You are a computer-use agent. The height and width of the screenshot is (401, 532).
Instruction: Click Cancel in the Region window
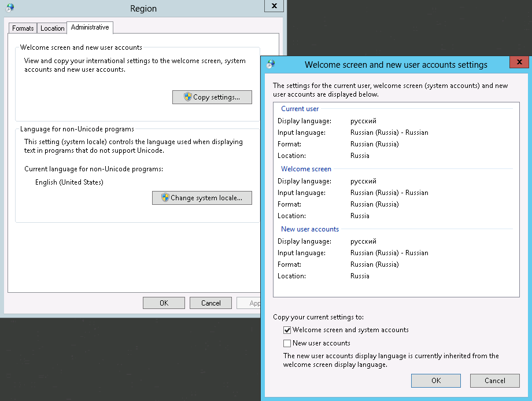[210, 303]
